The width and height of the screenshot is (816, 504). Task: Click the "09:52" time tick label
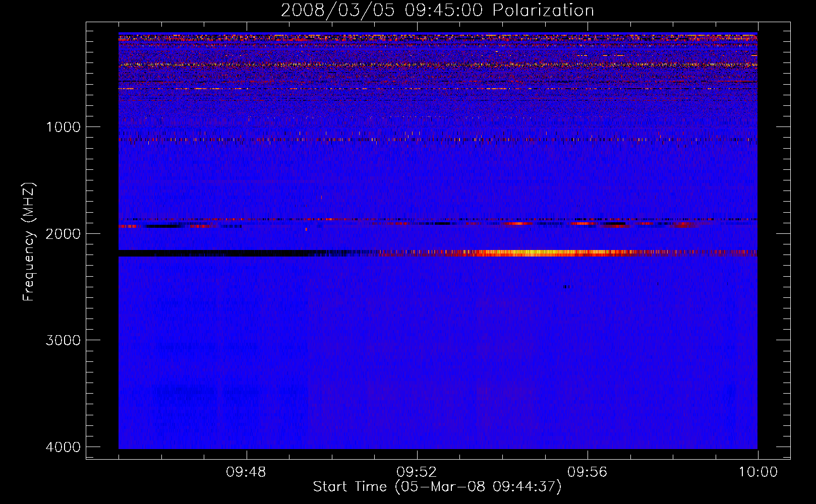[x=417, y=472]
